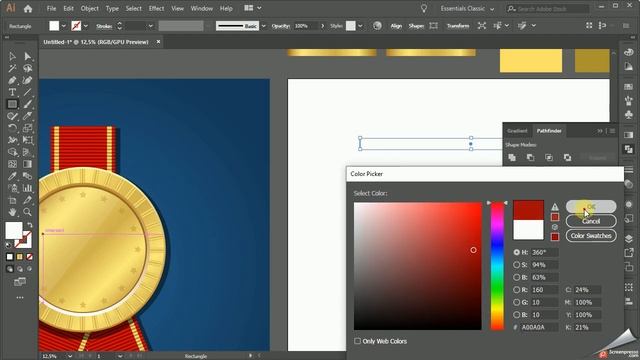Open the Essentials Classic workspace dropdown
The height and width of the screenshot is (360, 640).
(x=467, y=9)
